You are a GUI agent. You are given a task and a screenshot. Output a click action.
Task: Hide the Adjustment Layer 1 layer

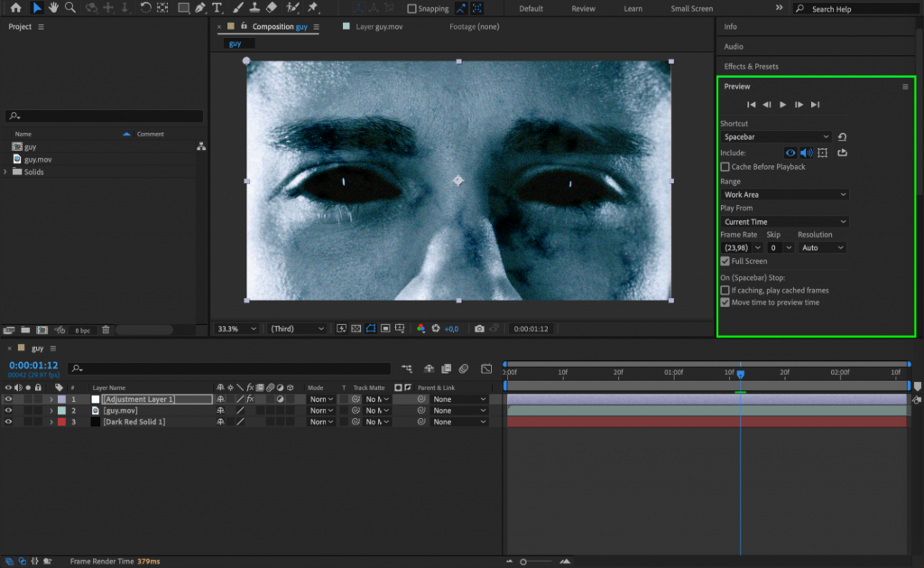(x=8, y=398)
